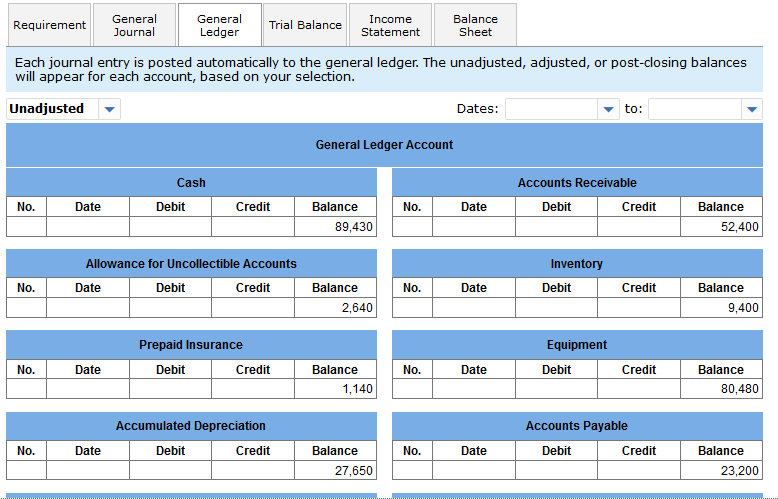Select Accounts Receivable balance 52,400
Image resolution: width=778 pixels, height=499 pixels.
coord(721,227)
